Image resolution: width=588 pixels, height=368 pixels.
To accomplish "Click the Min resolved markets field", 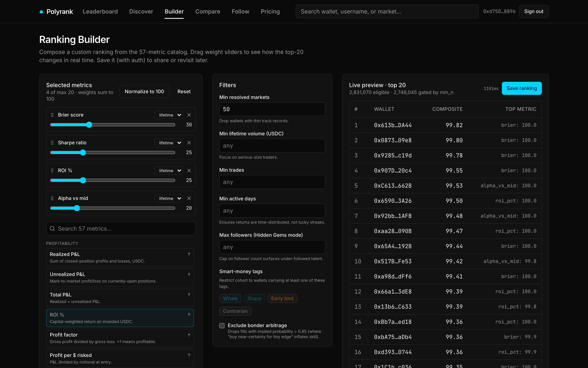I will pyautogui.click(x=272, y=109).
